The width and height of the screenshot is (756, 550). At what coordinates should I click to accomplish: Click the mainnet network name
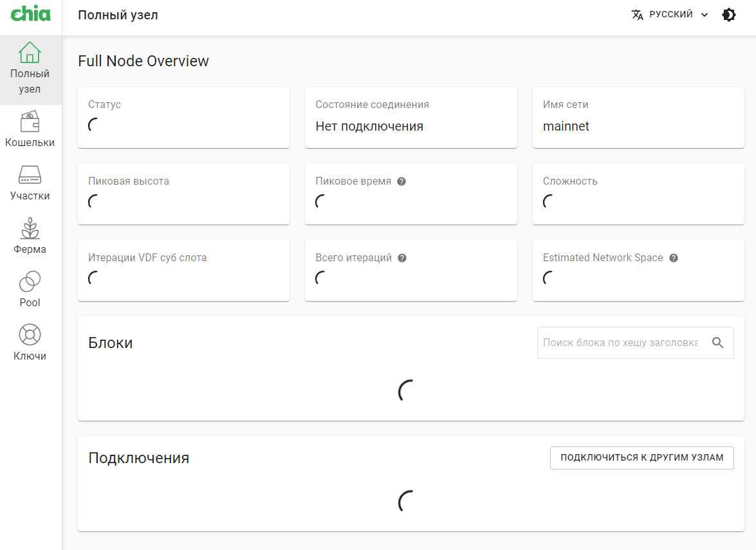coord(566,126)
